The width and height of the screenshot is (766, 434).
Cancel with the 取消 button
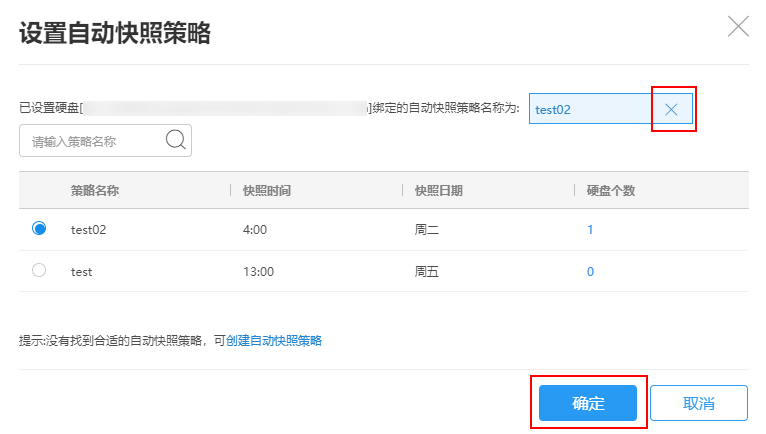pyautogui.click(x=699, y=403)
